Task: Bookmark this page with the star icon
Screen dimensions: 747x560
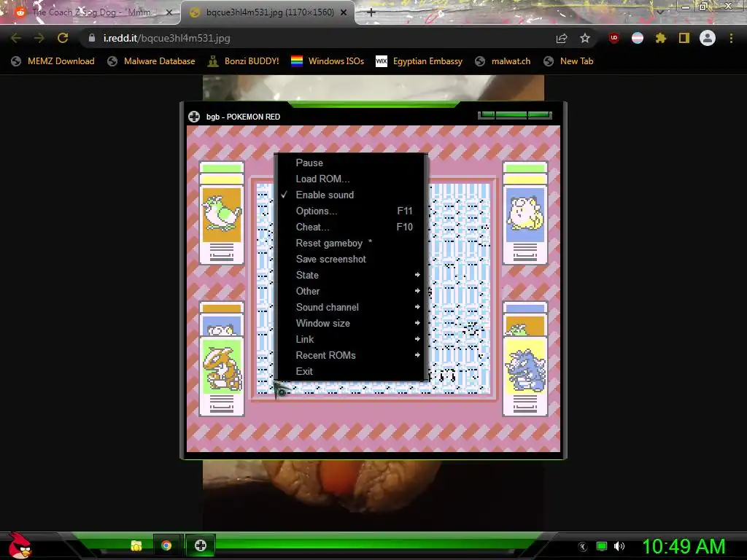Action: pos(585,38)
